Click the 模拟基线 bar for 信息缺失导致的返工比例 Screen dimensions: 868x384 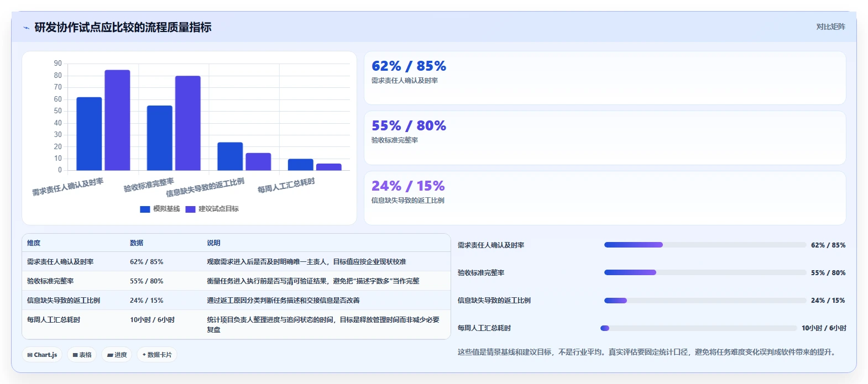point(230,156)
